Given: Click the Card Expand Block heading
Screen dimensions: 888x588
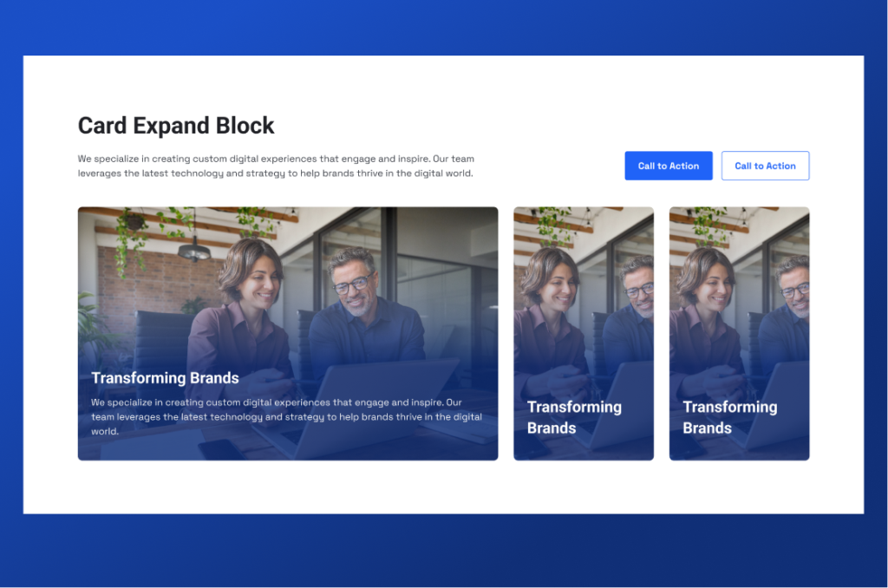Looking at the screenshot, I should coord(176,126).
